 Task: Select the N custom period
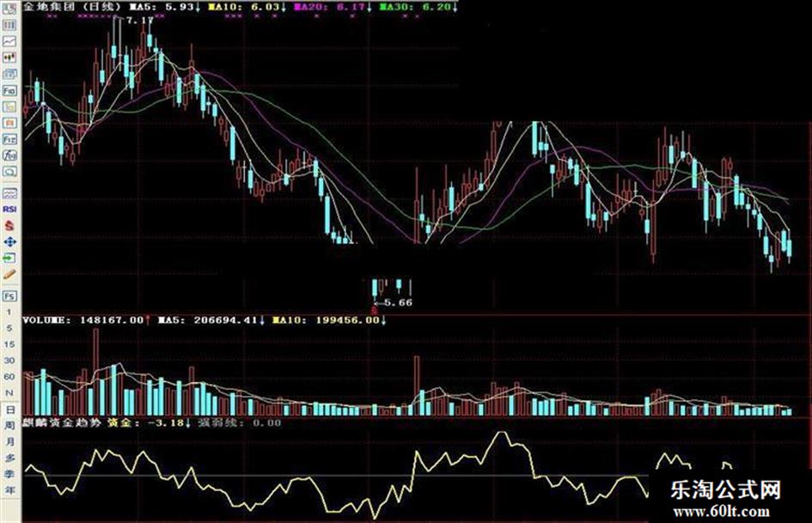pyautogui.click(x=9, y=393)
